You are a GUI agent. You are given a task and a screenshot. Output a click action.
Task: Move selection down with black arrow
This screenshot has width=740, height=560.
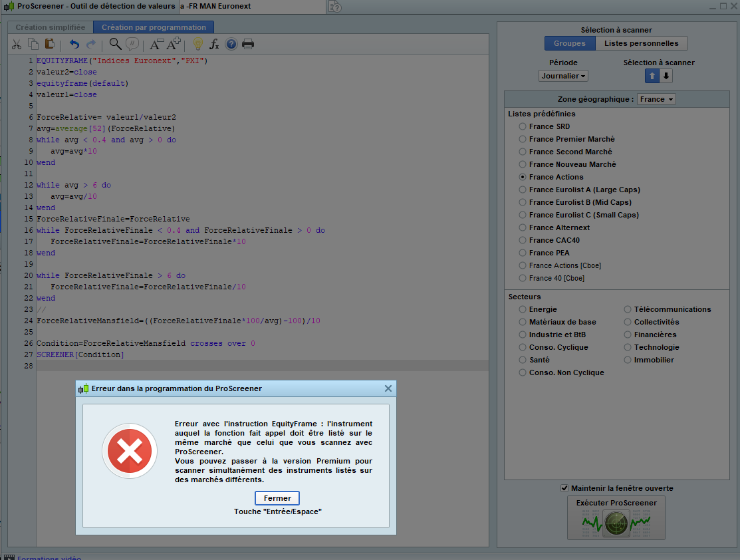coord(666,76)
